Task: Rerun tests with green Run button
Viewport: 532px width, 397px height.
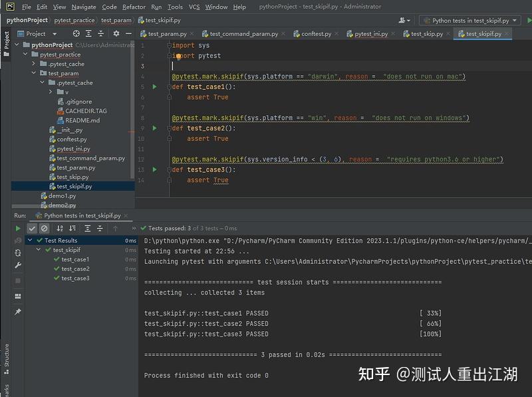Action: pos(18,229)
